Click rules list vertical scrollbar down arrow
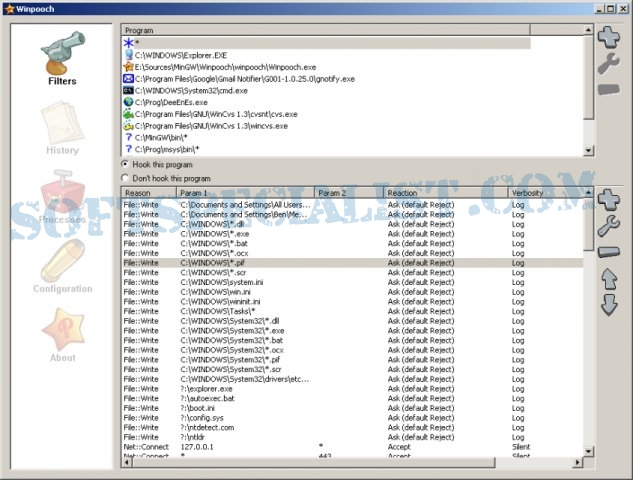This screenshot has width=633, height=480. click(x=588, y=451)
